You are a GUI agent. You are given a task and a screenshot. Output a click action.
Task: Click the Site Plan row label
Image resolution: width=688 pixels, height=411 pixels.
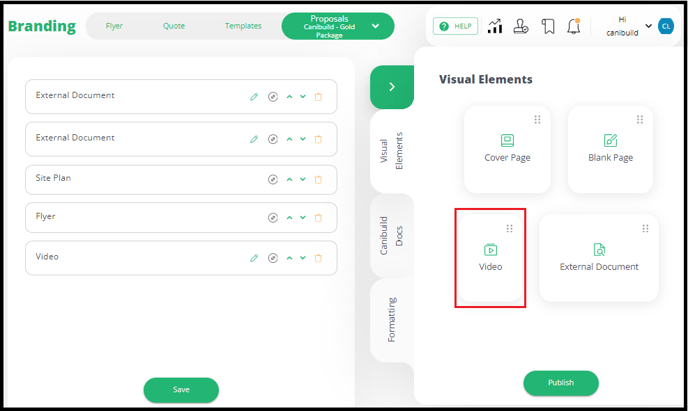click(x=53, y=178)
